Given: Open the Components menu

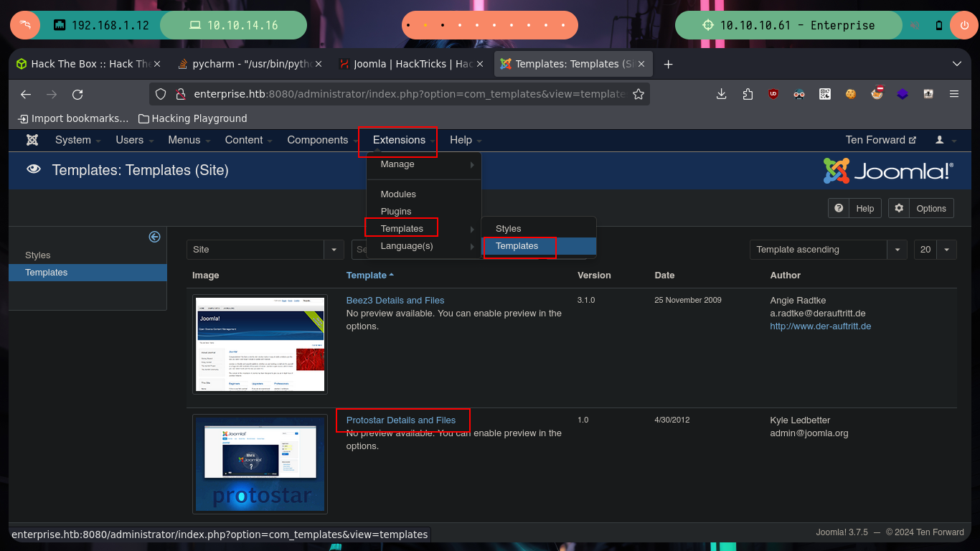Looking at the screenshot, I should pyautogui.click(x=322, y=140).
